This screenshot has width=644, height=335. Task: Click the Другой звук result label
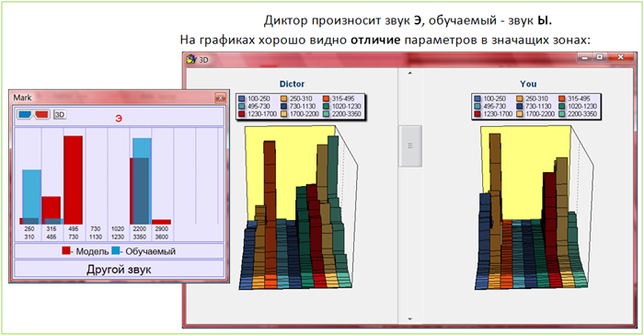pos(119,270)
